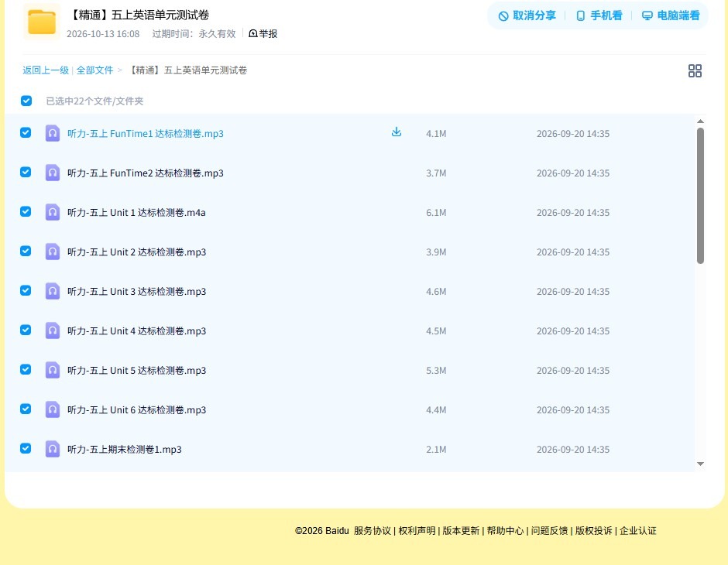Click 6.1M size of Unit 1 file

pos(436,212)
